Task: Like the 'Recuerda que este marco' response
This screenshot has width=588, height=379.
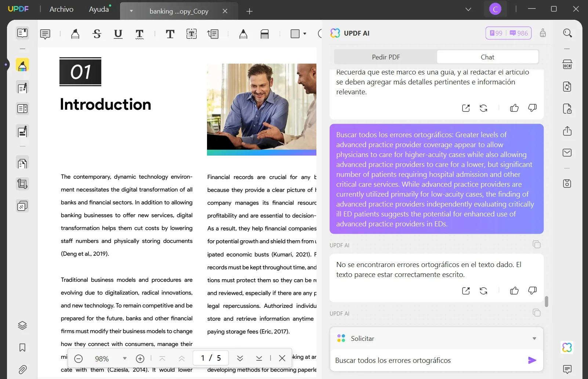Action: point(514,108)
